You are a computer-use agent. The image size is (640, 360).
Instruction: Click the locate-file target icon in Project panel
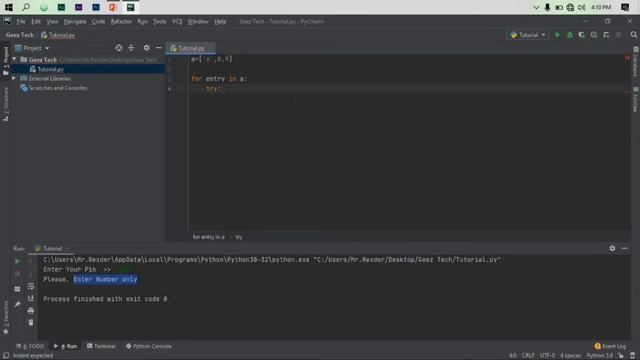[119, 48]
